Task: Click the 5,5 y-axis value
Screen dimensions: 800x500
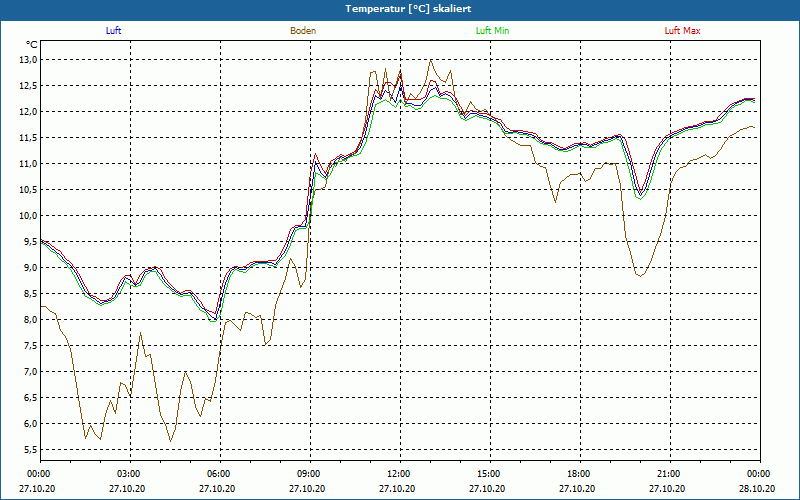Action: tap(31, 450)
